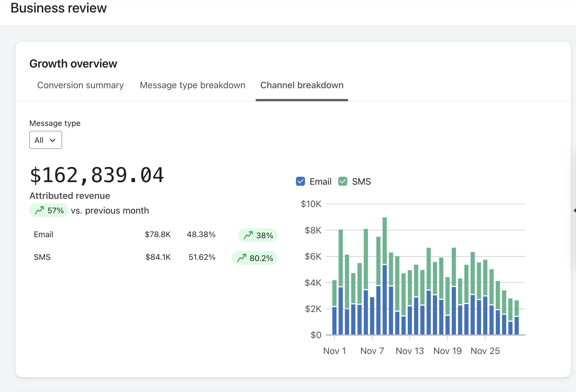Screen dimensions: 576x392
Task: Select the Channel breakdown tab
Action: pyautogui.click(x=302, y=85)
